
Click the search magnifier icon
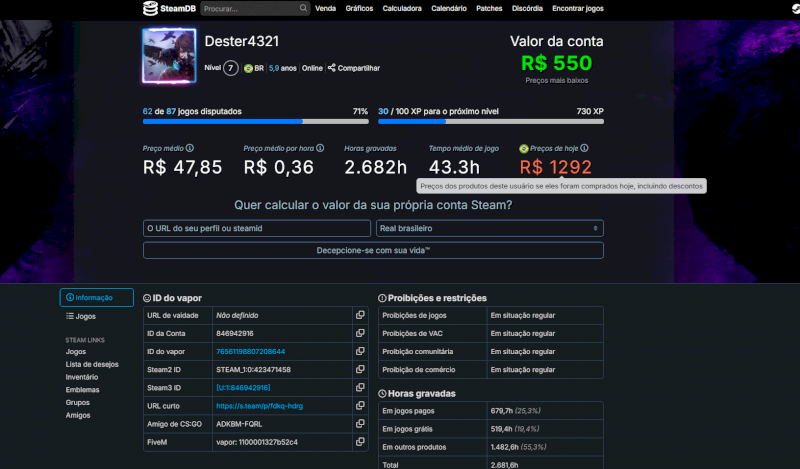[303, 8]
